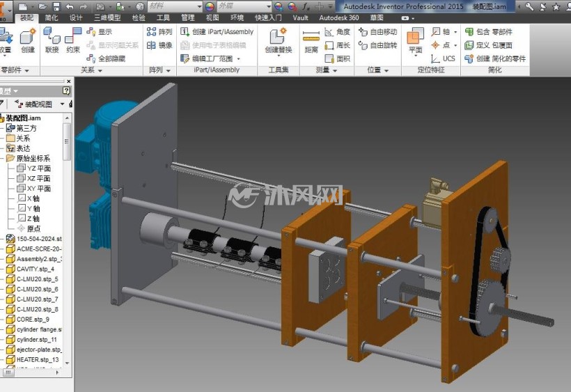Screen dimensions: 571x392
Task: Switch to the 装配 ribbon tab
Action: [x=26, y=18]
